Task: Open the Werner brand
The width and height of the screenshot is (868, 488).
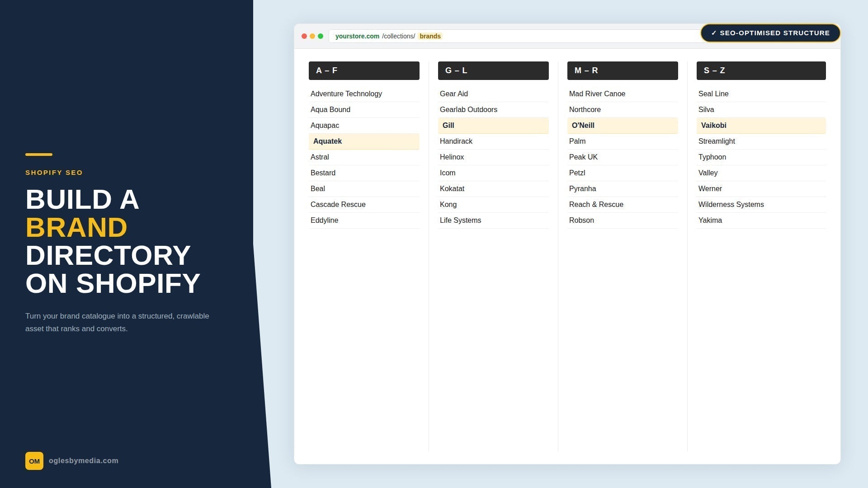Action: click(x=761, y=189)
